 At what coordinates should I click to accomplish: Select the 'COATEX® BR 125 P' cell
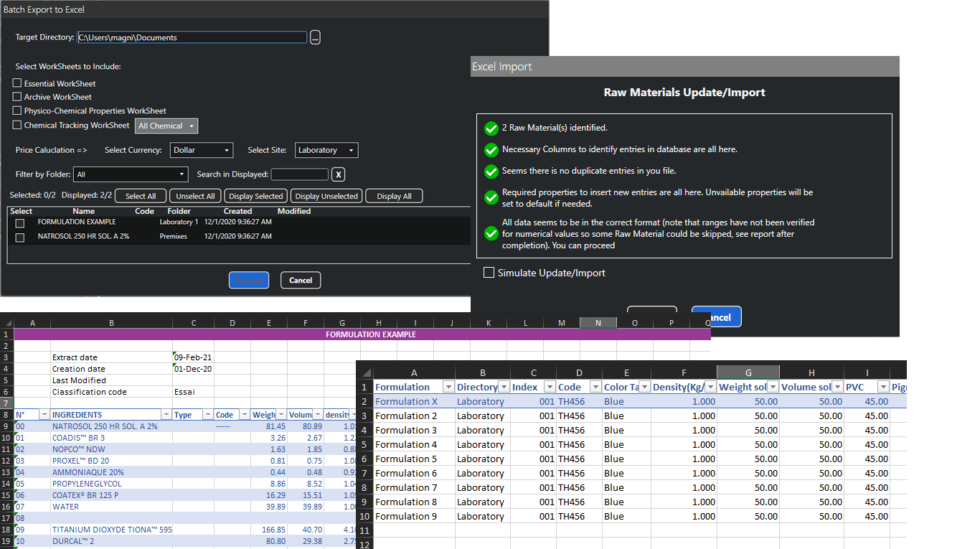coord(111,495)
